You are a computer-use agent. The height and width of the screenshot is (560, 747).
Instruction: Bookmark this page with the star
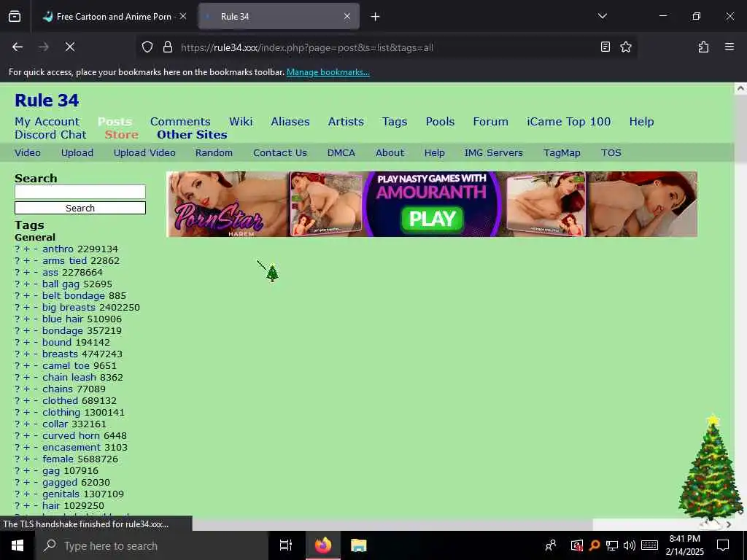[625, 47]
